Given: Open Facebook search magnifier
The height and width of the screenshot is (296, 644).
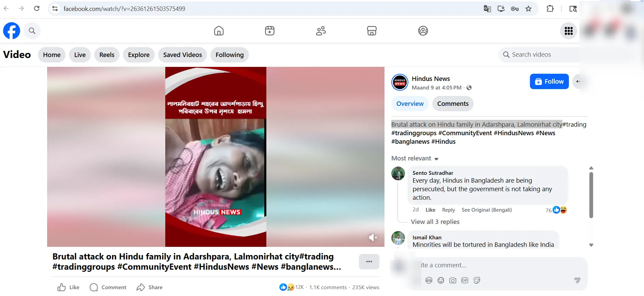Looking at the screenshot, I should pos(32,31).
